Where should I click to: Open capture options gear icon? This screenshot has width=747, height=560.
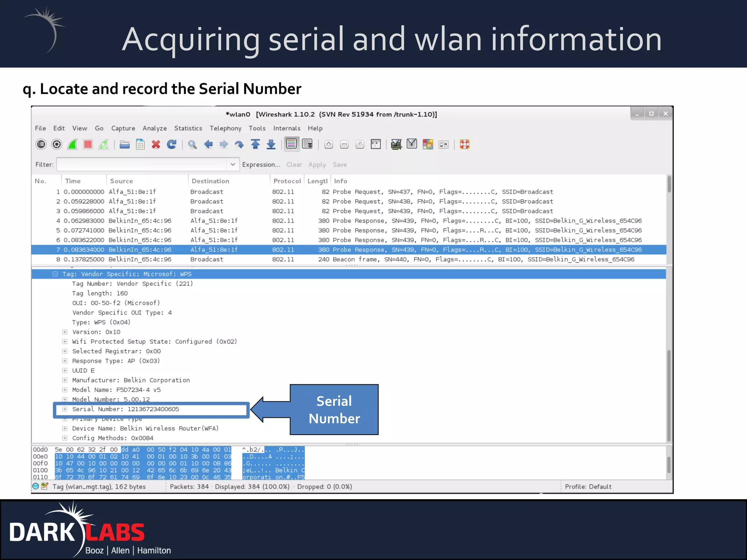point(57,144)
